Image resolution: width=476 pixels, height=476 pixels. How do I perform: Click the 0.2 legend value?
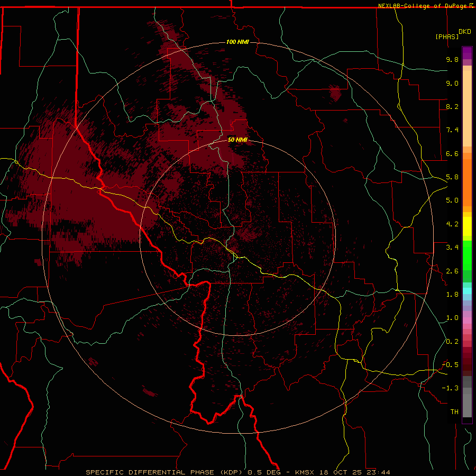coord(452,342)
